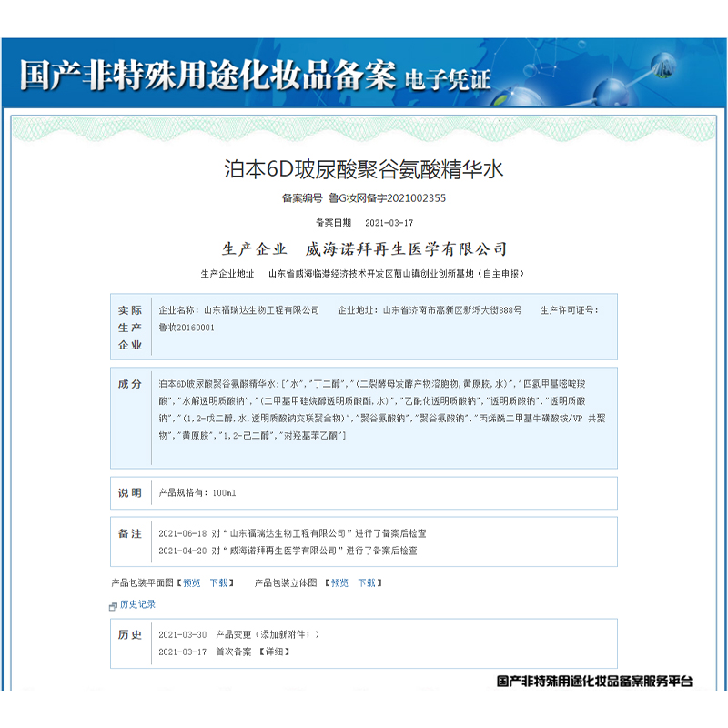Click the 成分 section label

(x=129, y=384)
